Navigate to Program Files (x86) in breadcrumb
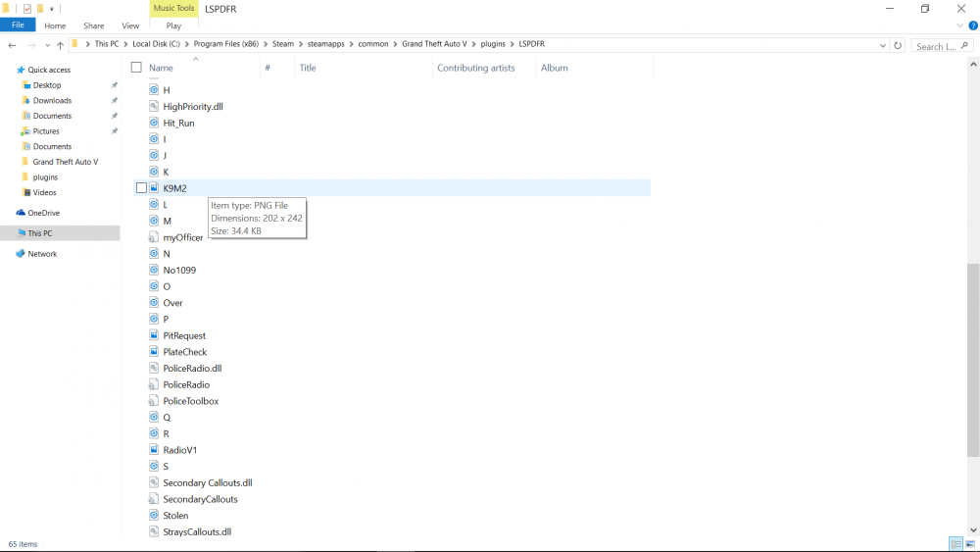Screen dimensions: 980x552 coord(225,44)
